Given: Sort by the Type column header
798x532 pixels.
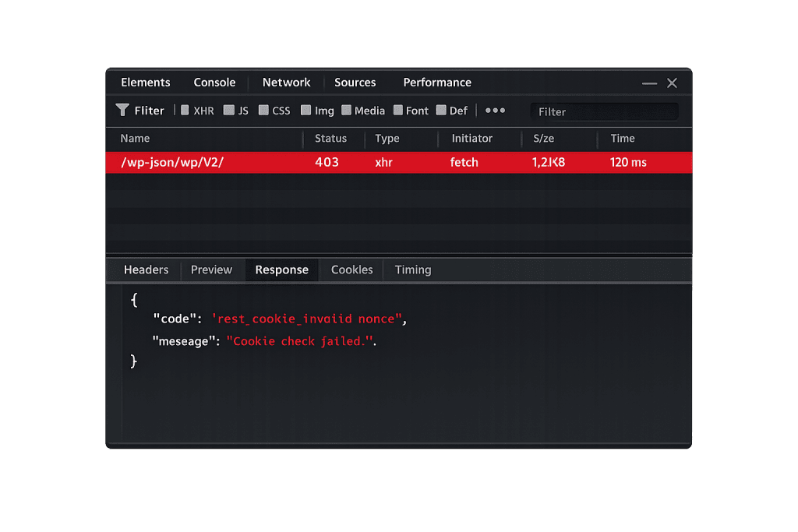Looking at the screenshot, I should point(387,139).
